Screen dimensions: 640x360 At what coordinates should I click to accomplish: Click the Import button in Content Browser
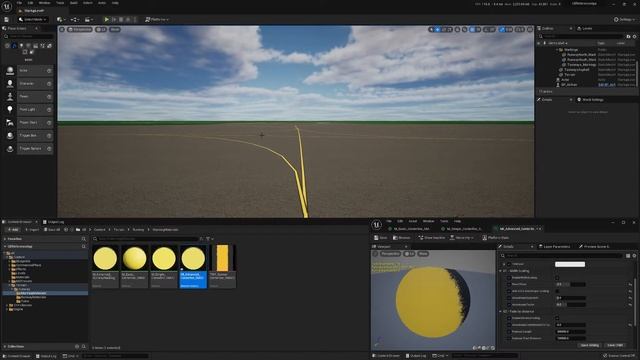[32, 230]
